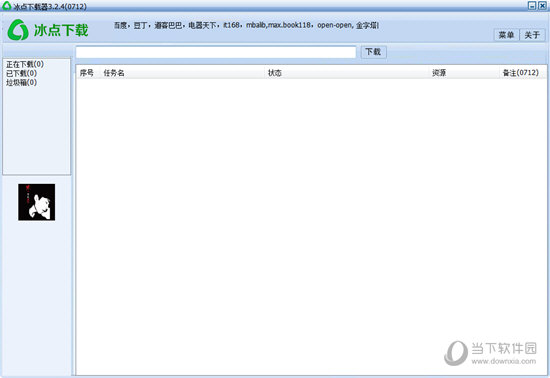550x378 pixels.
Task: Click the black portrait thumbnail in sidebar
Action: click(36, 202)
